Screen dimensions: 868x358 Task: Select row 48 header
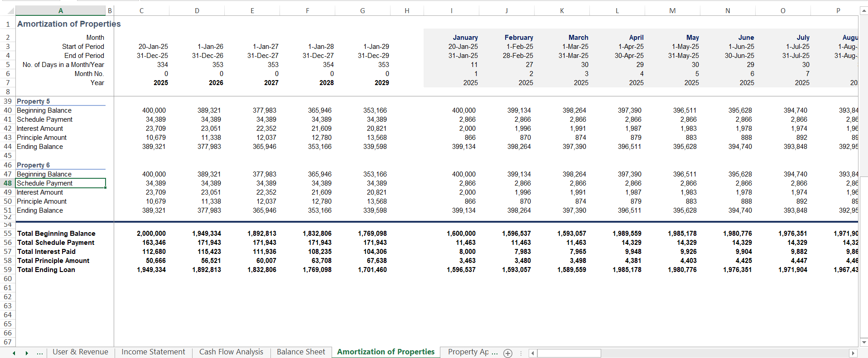(x=8, y=183)
